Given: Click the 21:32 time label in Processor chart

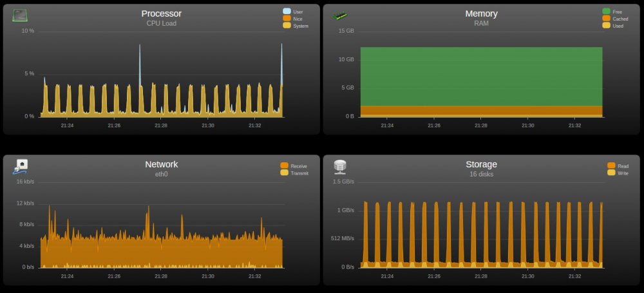Looking at the screenshot, I should [x=254, y=126].
